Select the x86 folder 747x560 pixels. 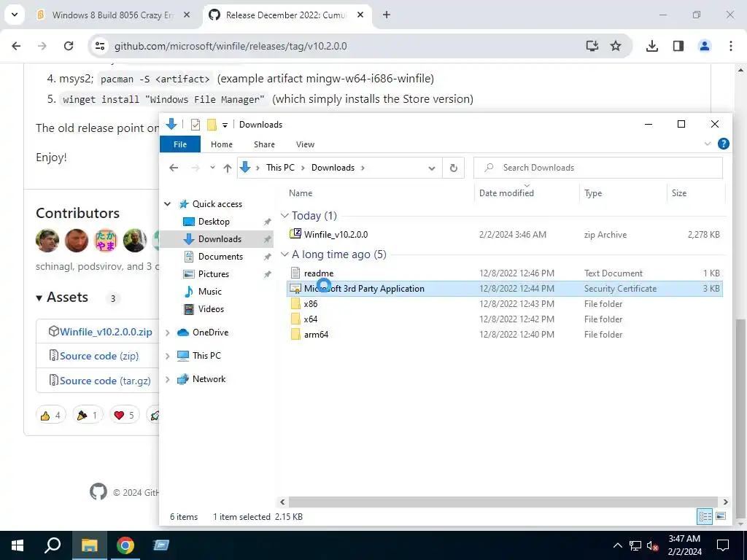505,304
